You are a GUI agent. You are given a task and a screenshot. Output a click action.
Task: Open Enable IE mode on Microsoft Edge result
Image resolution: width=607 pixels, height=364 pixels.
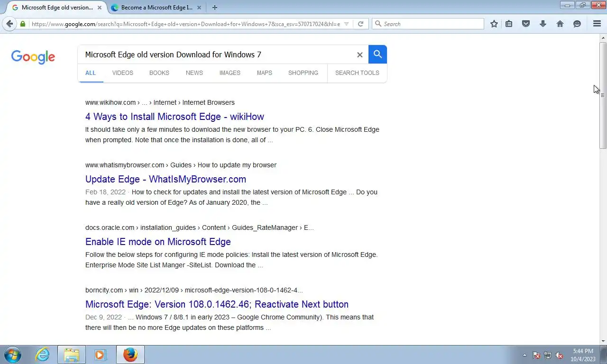point(158,242)
